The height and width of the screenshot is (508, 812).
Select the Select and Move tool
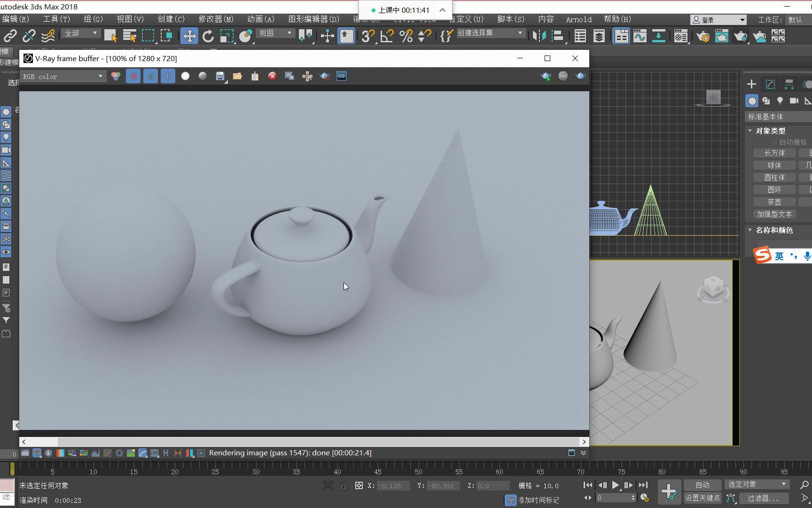click(x=189, y=36)
